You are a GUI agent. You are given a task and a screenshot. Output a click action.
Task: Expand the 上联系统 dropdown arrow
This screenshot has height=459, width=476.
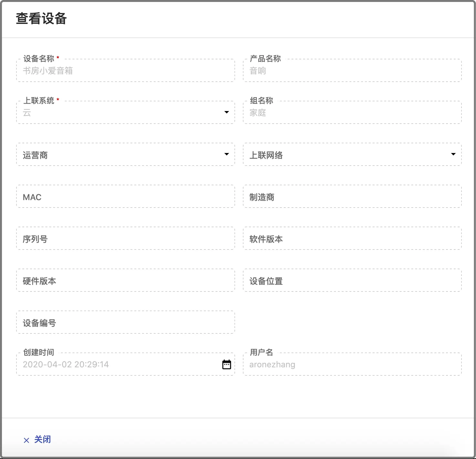(x=227, y=112)
